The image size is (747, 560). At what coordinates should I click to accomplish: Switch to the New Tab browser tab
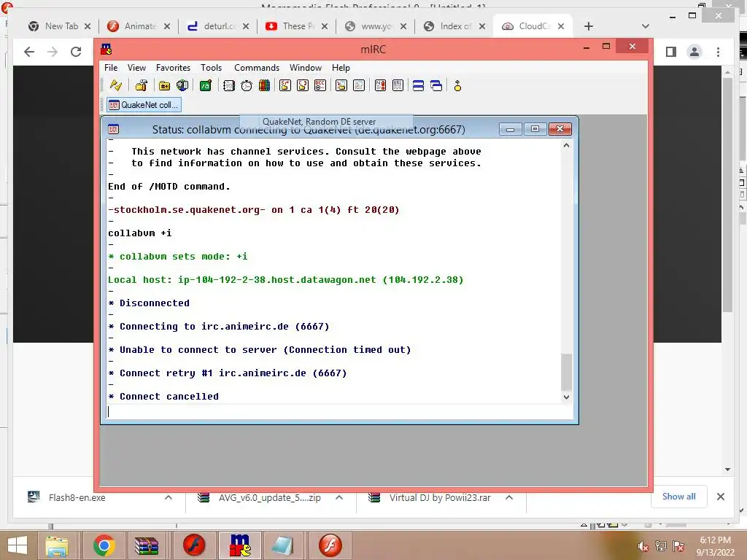[x=60, y=26]
